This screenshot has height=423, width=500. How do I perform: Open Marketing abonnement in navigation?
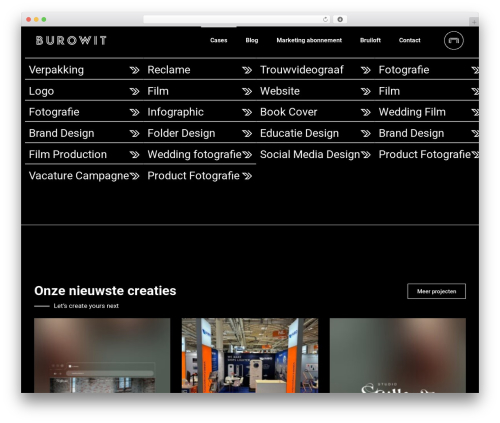pos(309,40)
